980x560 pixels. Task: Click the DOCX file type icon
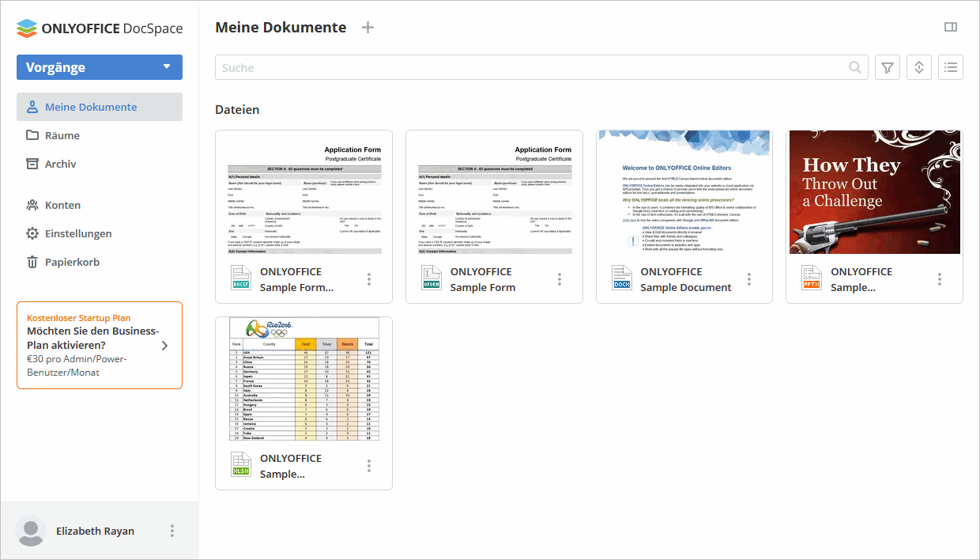click(622, 278)
